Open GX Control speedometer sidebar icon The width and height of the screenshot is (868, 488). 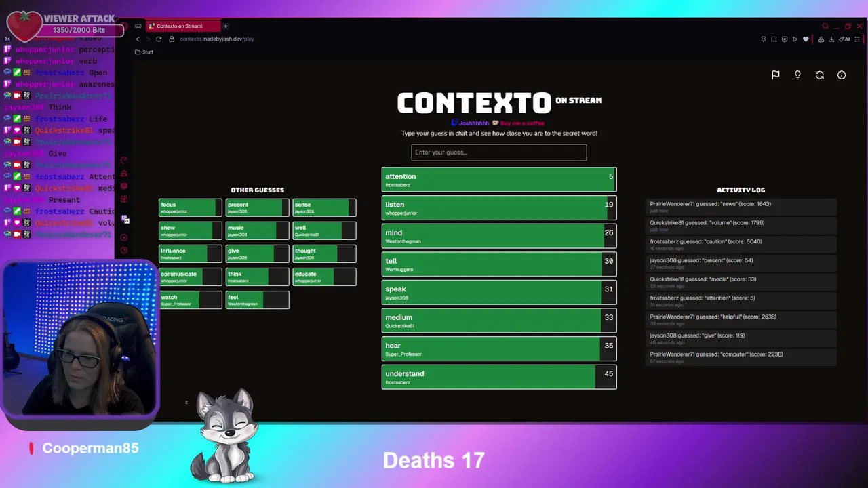(124, 161)
